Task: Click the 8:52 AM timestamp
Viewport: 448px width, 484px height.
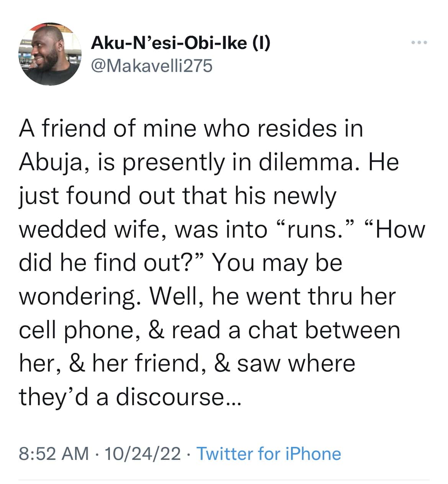Action: [x=54, y=454]
